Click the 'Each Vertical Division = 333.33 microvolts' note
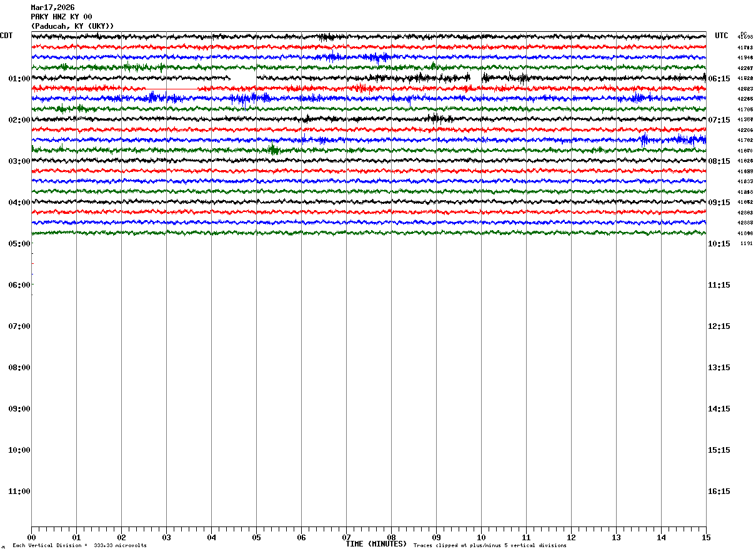 [79, 546]
